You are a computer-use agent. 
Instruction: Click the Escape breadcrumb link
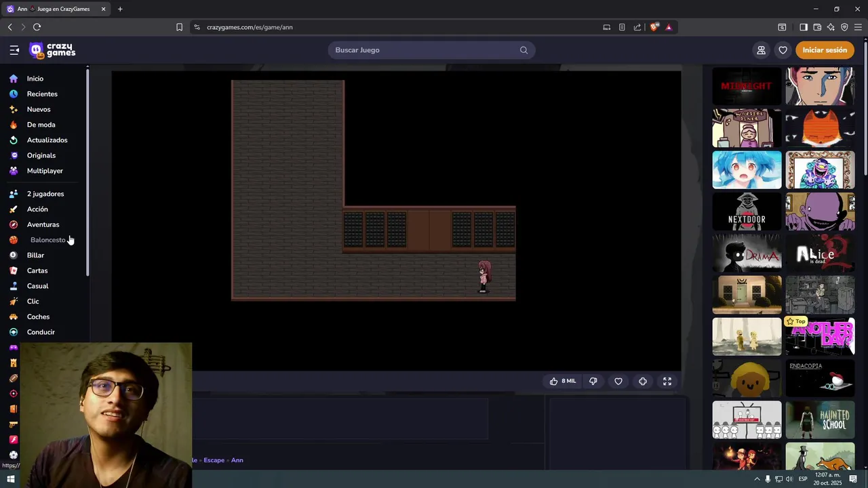click(214, 460)
